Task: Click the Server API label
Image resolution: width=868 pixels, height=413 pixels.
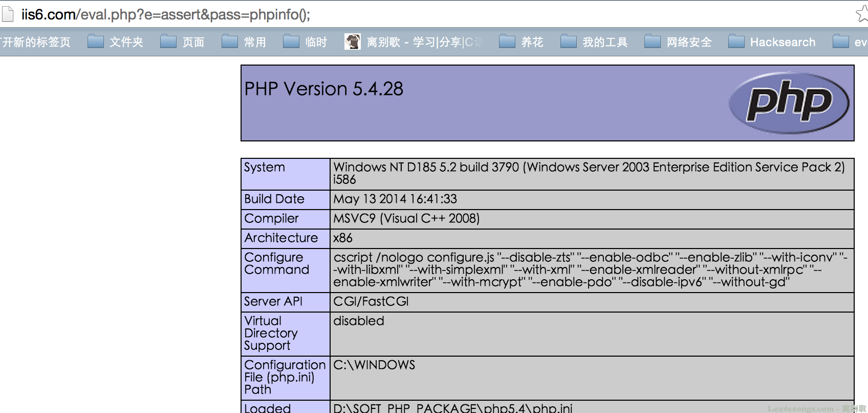Action: (273, 301)
